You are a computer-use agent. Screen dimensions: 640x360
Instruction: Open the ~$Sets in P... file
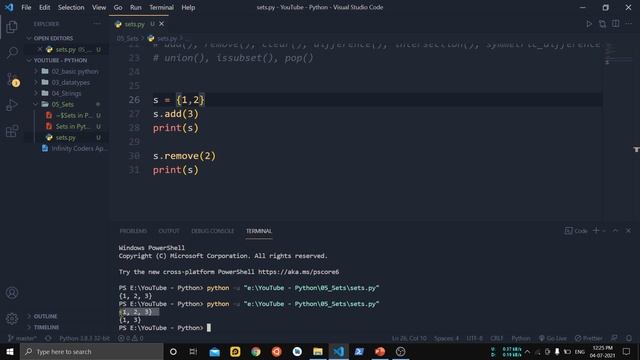(73, 116)
